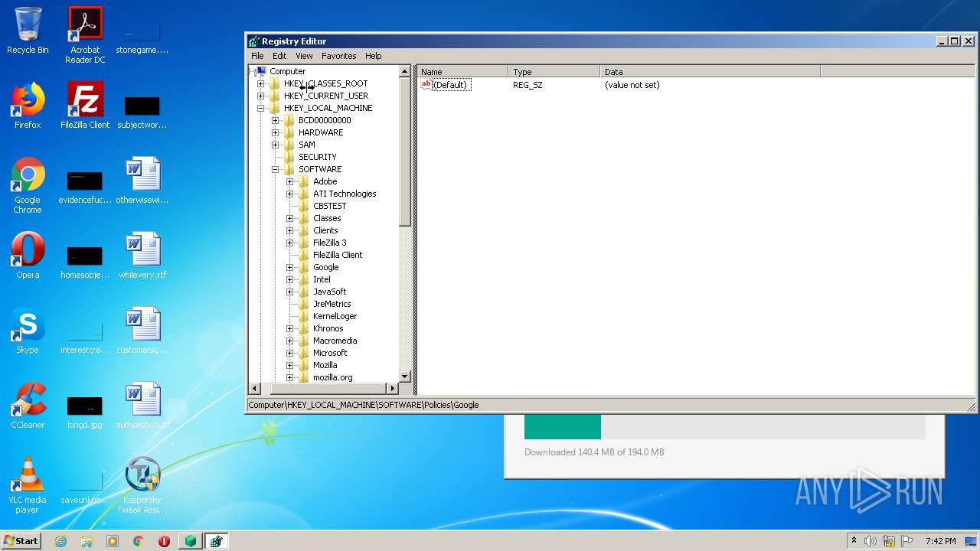
Task: Select the evidencefuc... file on the desktop
Action: point(85,187)
